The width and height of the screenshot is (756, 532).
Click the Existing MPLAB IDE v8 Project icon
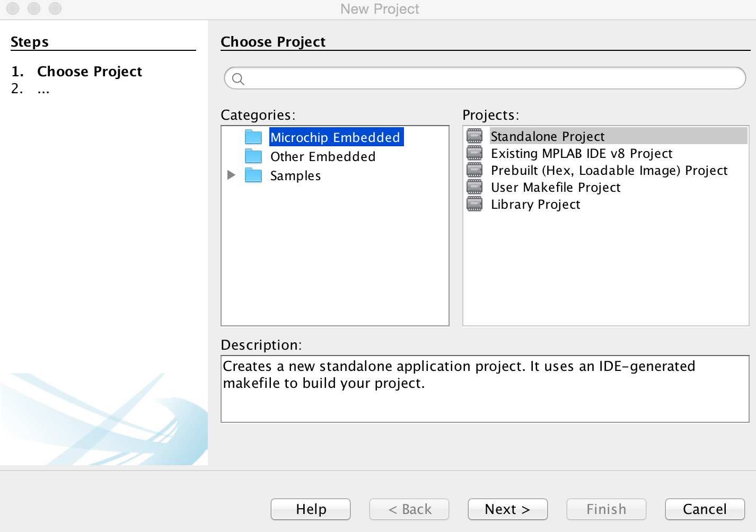coord(474,153)
